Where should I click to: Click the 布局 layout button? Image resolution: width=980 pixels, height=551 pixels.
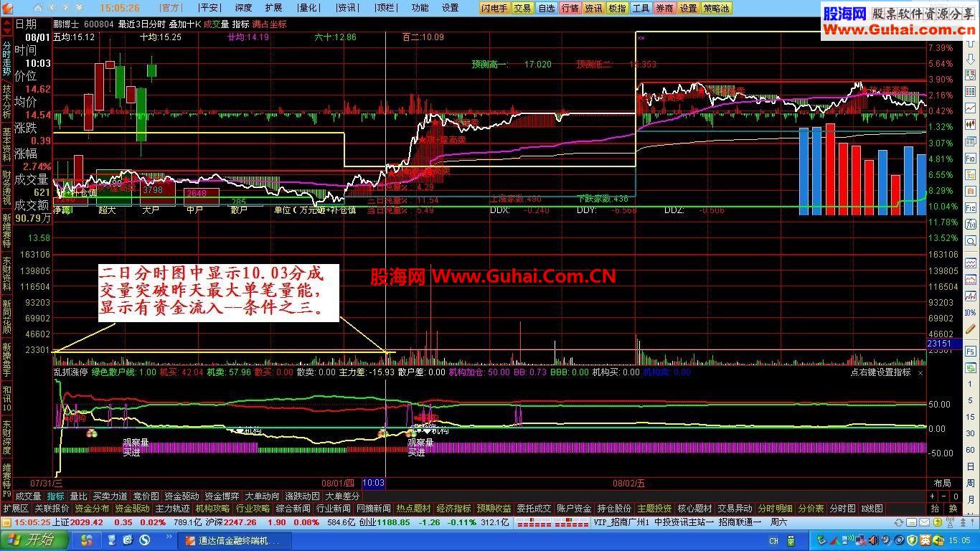click(943, 484)
